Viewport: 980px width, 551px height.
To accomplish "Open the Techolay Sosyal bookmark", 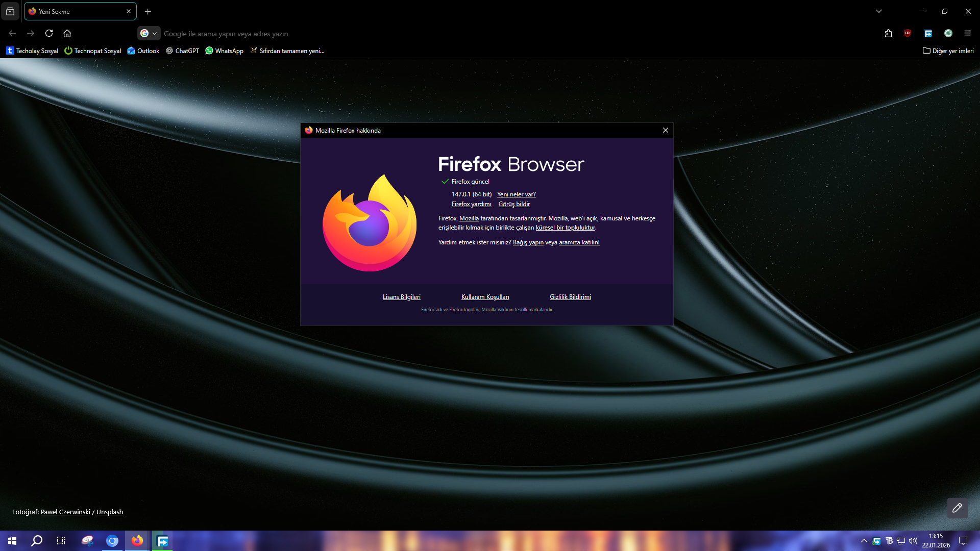I will 32,51.
